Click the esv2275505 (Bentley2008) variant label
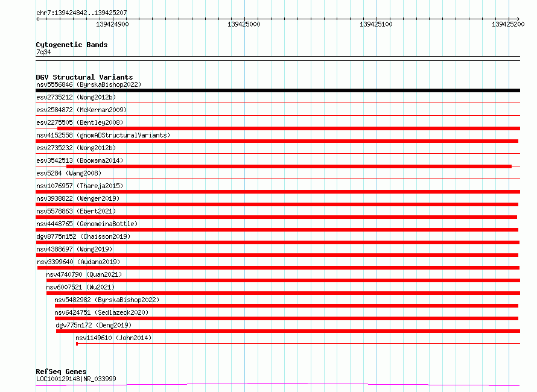The width and height of the screenshot is (537, 392). point(80,122)
